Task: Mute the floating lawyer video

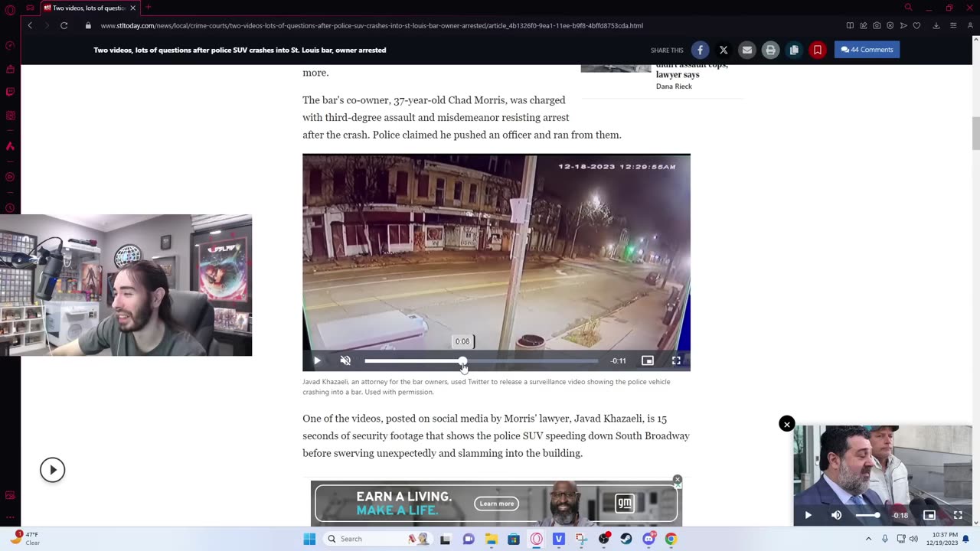Action: [836, 515]
